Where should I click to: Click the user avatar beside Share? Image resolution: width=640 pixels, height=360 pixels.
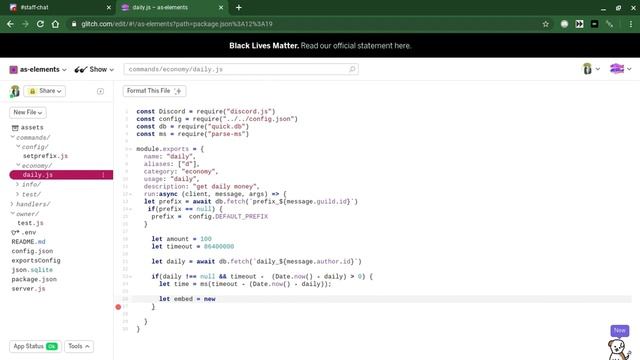coord(15,91)
